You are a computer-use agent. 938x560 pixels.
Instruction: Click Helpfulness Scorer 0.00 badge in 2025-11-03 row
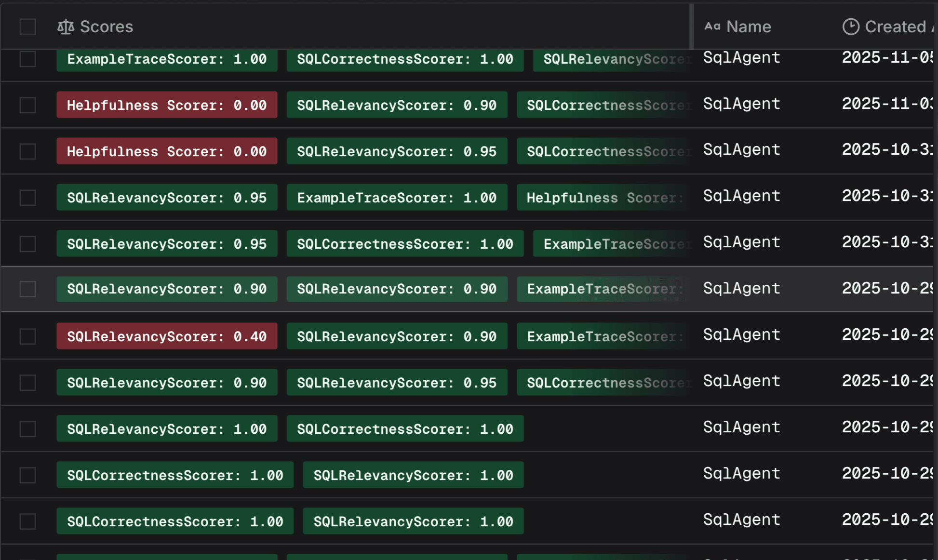coord(167,105)
